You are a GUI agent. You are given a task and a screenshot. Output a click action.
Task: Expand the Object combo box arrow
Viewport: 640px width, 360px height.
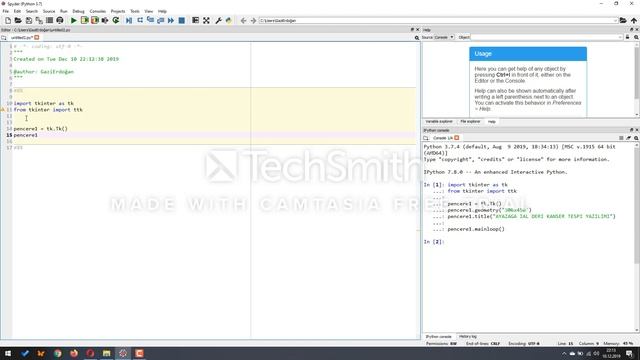click(x=620, y=37)
